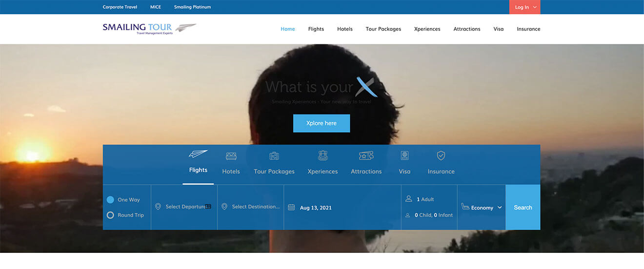
Task: Click the calendar icon beside the date
Action: point(291,208)
